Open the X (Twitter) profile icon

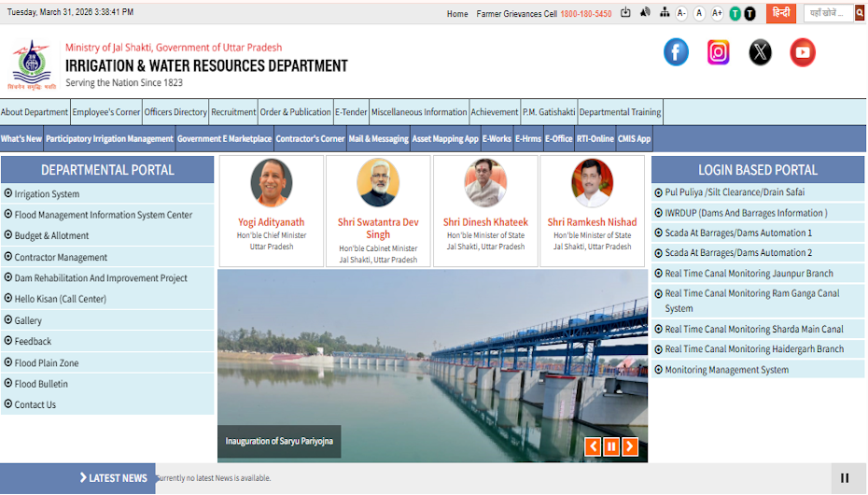(x=760, y=52)
